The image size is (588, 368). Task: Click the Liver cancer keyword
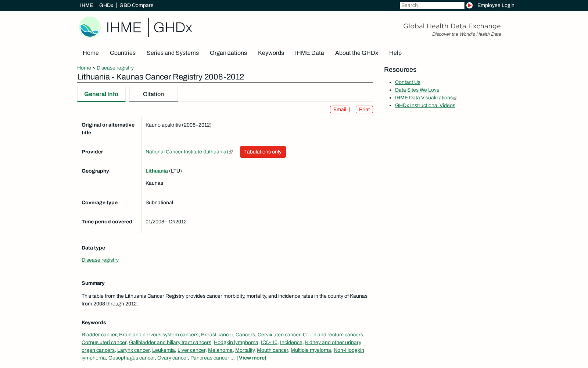[191, 350]
